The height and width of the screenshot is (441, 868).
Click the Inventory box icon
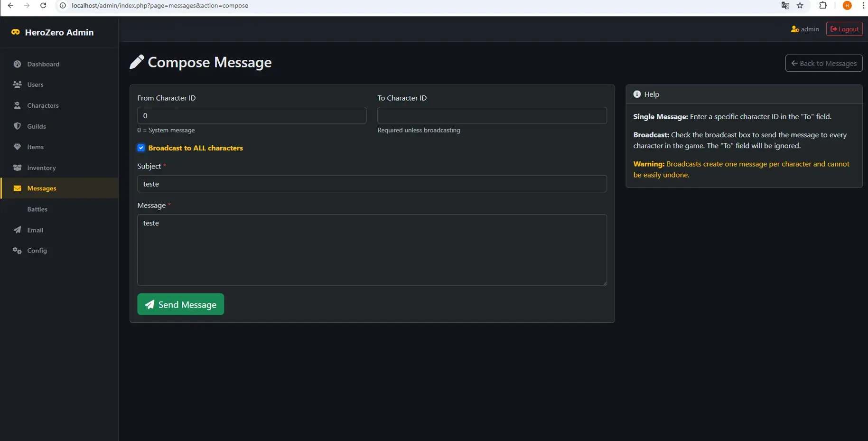[18, 168]
